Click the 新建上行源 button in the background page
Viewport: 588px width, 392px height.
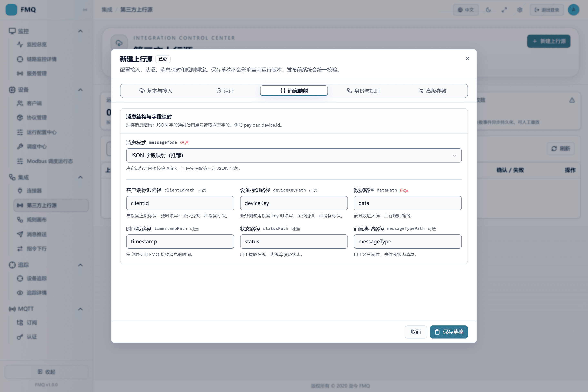[549, 41]
